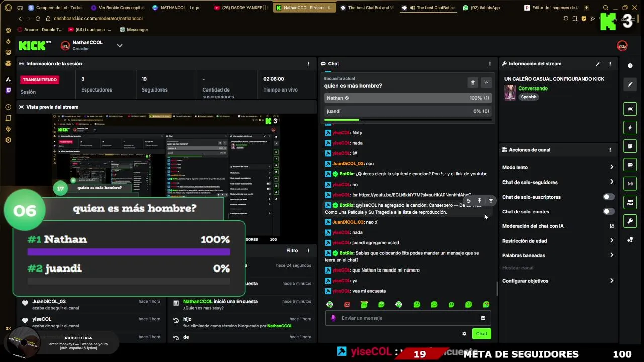Toggle Chat de solo-emotes switch
The image size is (644, 362).
(608, 211)
